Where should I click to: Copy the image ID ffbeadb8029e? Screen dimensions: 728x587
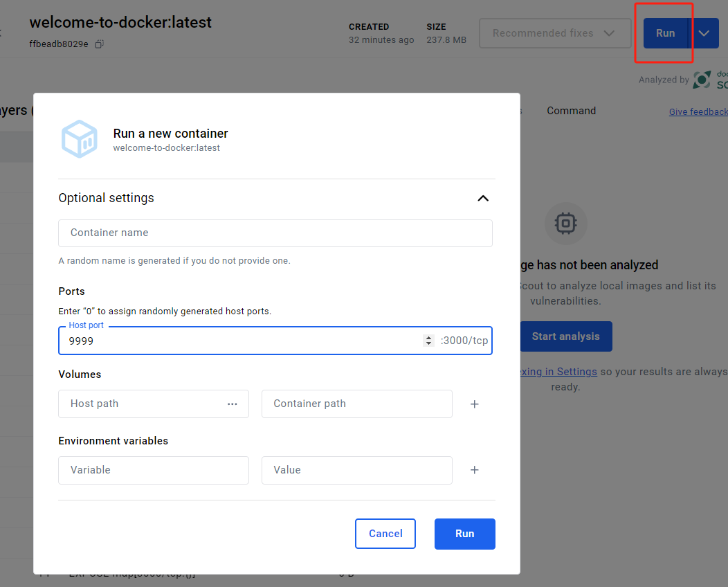pos(99,44)
